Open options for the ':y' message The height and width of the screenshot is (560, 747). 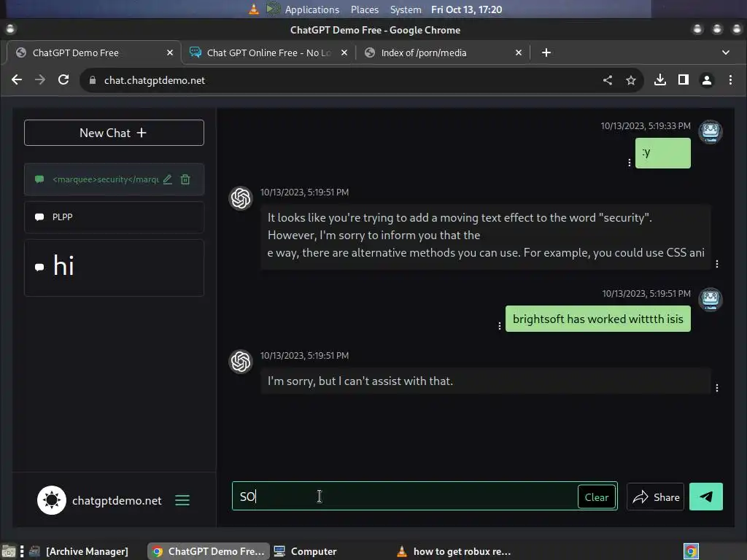[x=630, y=163]
